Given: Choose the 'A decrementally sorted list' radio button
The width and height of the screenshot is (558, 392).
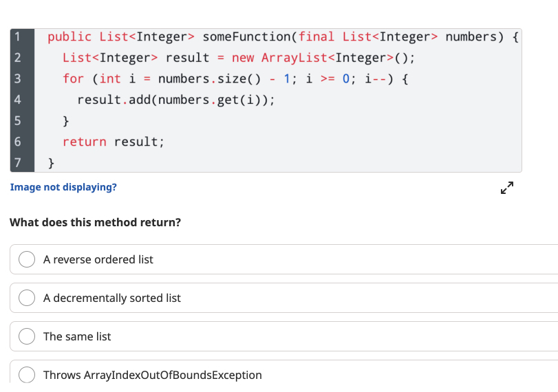Looking at the screenshot, I should coord(27,298).
